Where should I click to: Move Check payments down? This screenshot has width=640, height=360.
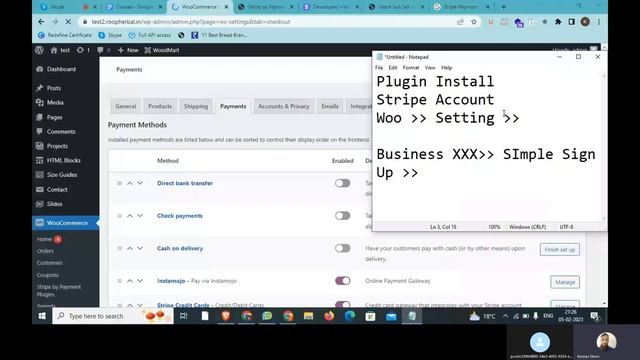140,216
